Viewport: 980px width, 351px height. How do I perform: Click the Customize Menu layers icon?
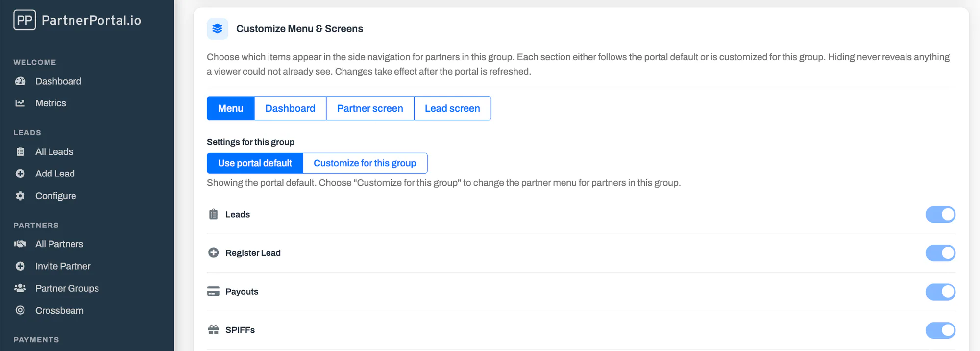(x=218, y=29)
